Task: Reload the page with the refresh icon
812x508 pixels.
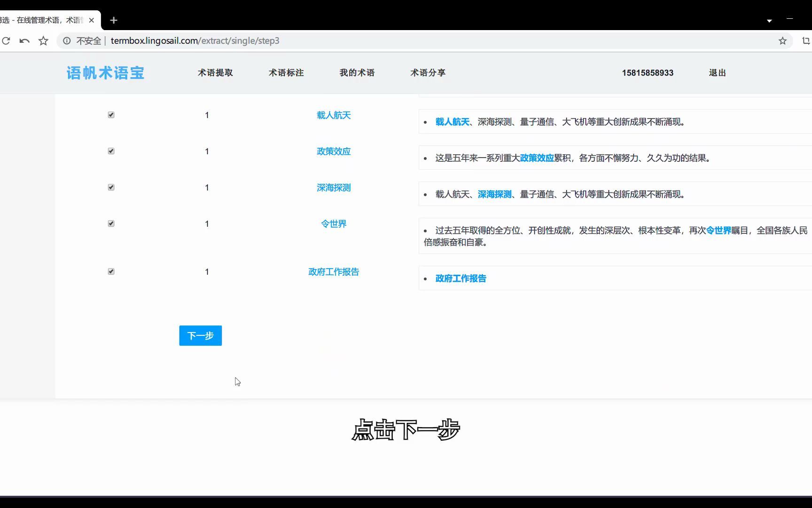Action: (6, 41)
